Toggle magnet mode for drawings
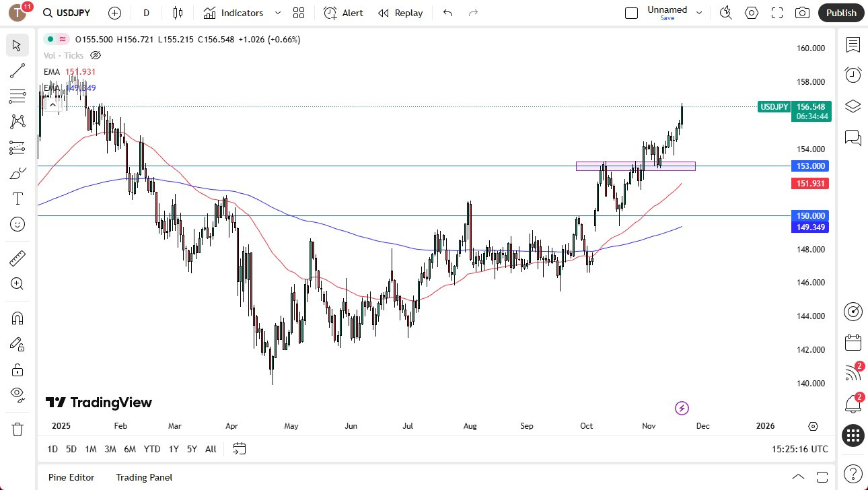Image resolution: width=868 pixels, height=490 pixels. click(17, 318)
